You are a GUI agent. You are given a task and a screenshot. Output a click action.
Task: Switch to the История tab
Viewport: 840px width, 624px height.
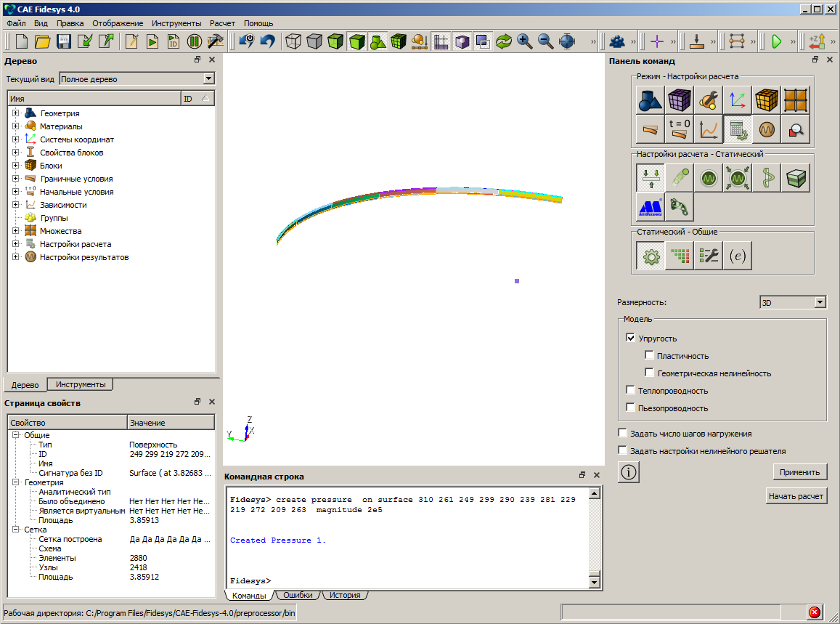click(345, 595)
